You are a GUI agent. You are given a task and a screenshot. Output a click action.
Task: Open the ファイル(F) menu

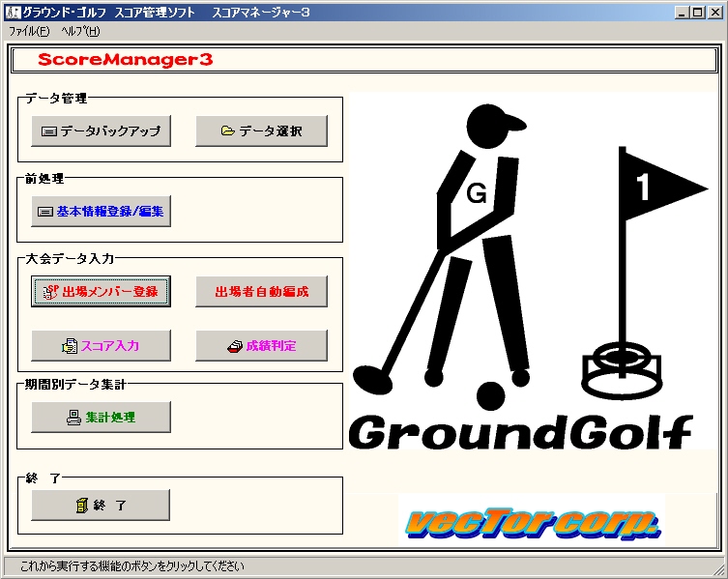click(x=29, y=31)
